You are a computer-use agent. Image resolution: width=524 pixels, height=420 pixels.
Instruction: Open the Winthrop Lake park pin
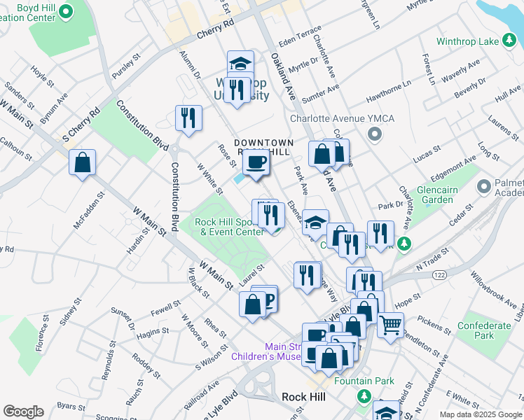click(509, 41)
